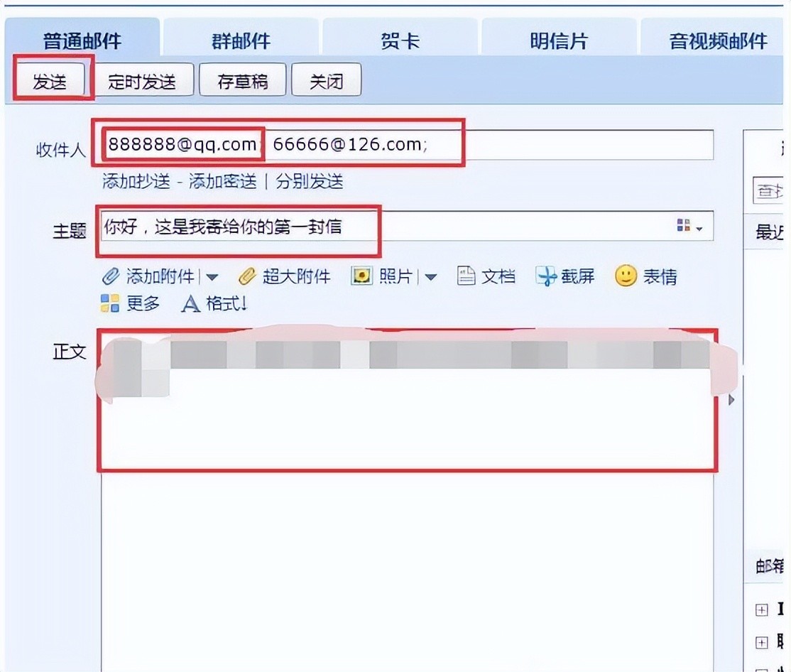Click the 截屏 scissors icon
This screenshot has height=672, width=791.
546,276
